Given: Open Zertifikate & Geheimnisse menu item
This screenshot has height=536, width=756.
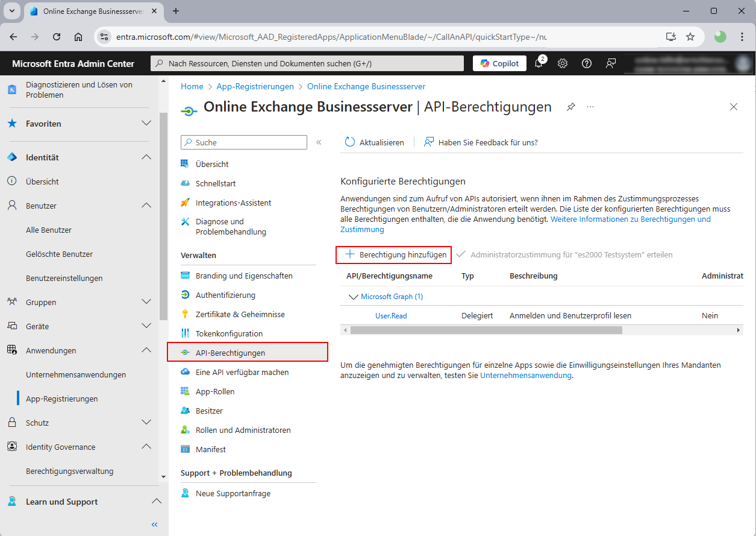Looking at the screenshot, I should pos(240,314).
